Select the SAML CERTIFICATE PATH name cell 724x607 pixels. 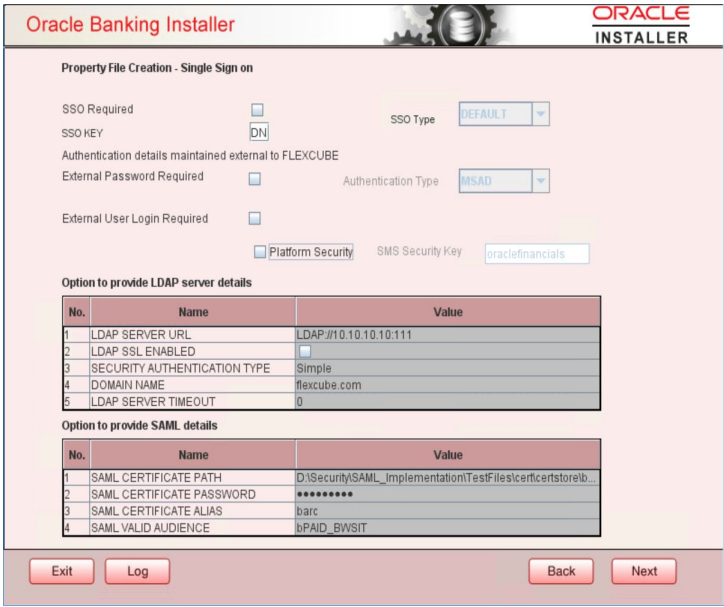pyautogui.click(x=193, y=477)
